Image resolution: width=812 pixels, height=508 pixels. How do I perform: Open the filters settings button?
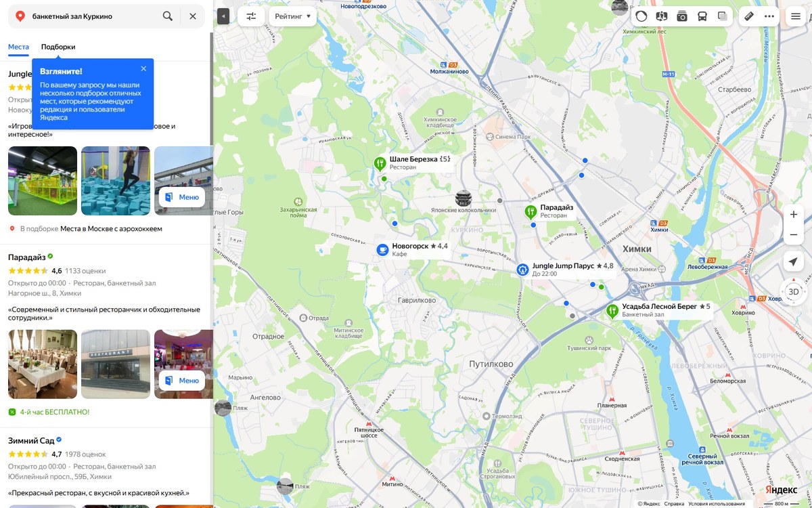[251, 16]
